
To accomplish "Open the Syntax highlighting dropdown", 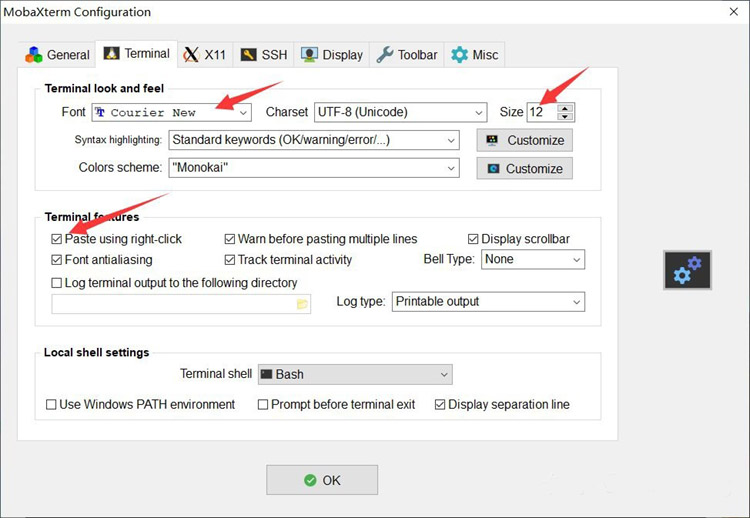I will pos(314,140).
